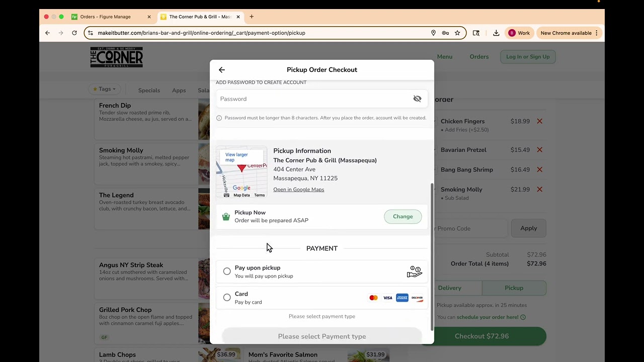Open The Legend menu item
The image size is (644, 362).
[152, 209]
